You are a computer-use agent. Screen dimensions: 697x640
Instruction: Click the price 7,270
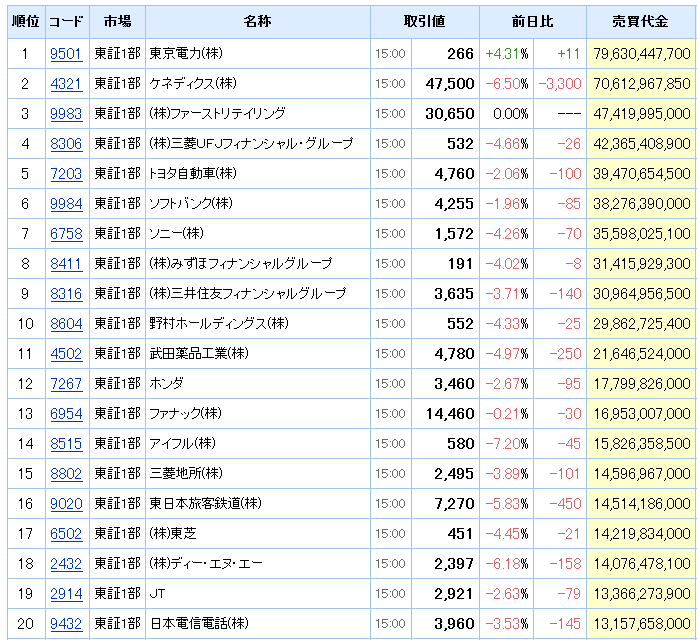(454, 504)
